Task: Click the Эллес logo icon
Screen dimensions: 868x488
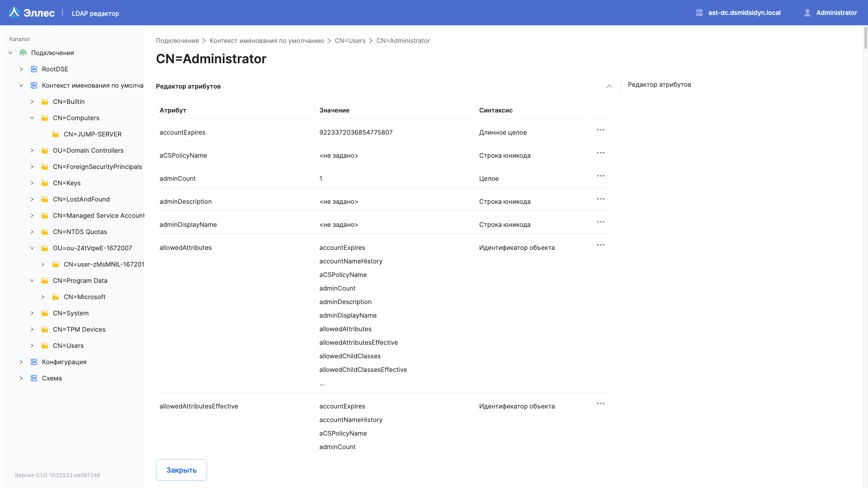Action: click(x=14, y=12)
